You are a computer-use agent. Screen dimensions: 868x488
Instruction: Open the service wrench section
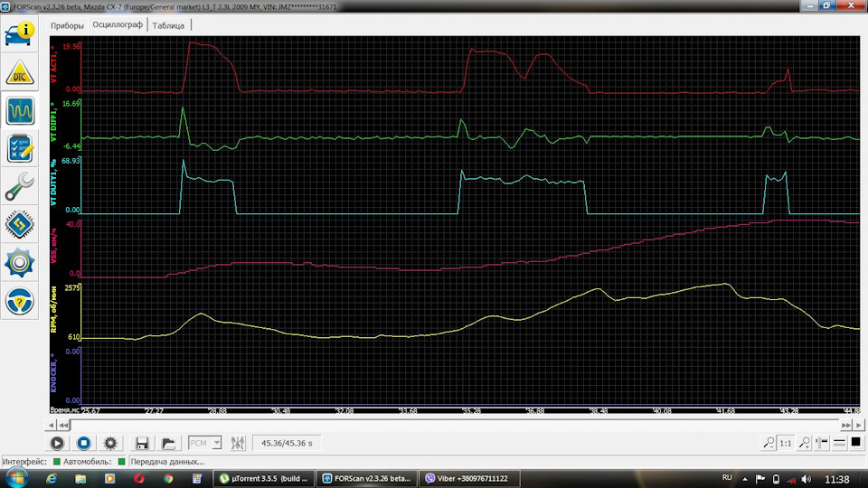(20, 186)
